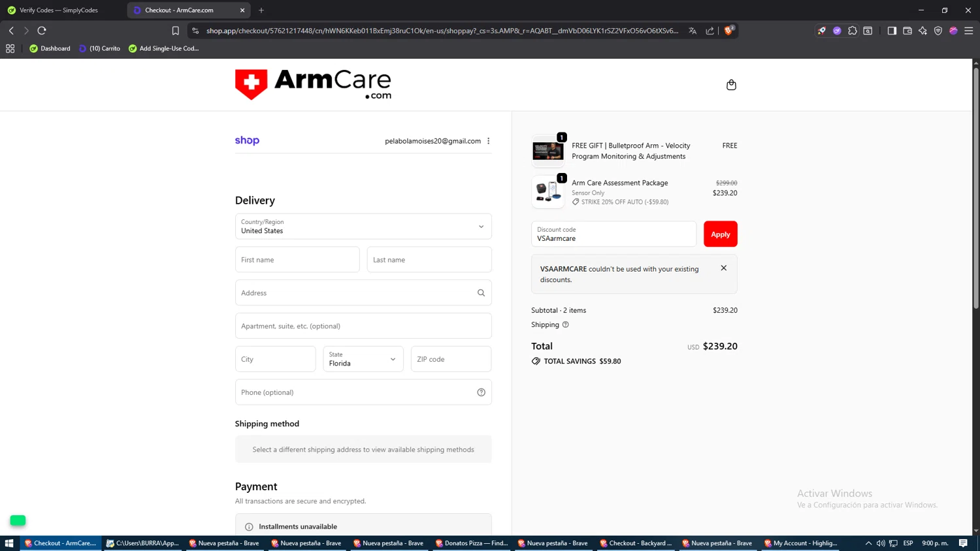Bookmark this page with the bookmark icon
This screenshot has width=980, height=551.
[x=175, y=31]
